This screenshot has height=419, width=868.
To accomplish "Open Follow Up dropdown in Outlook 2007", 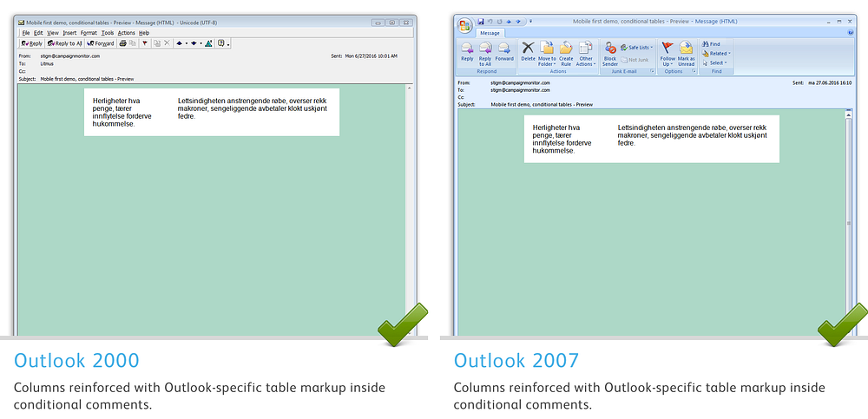I will click(x=668, y=54).
